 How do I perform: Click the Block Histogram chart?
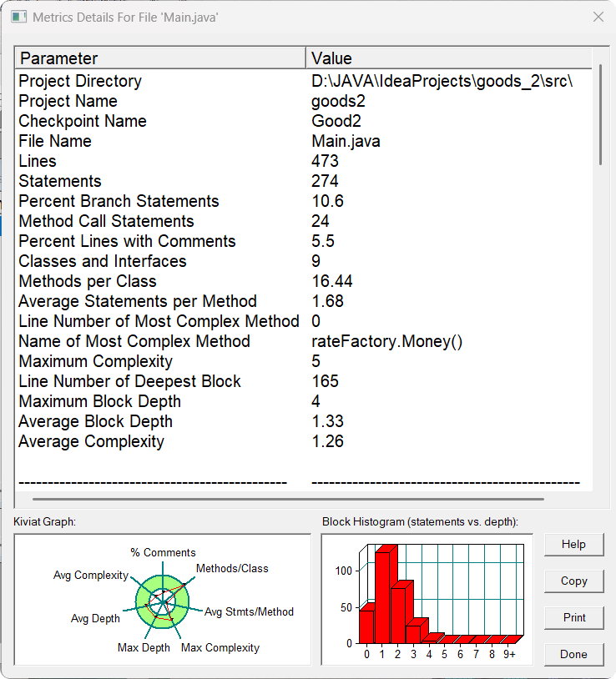click(427, 600)
